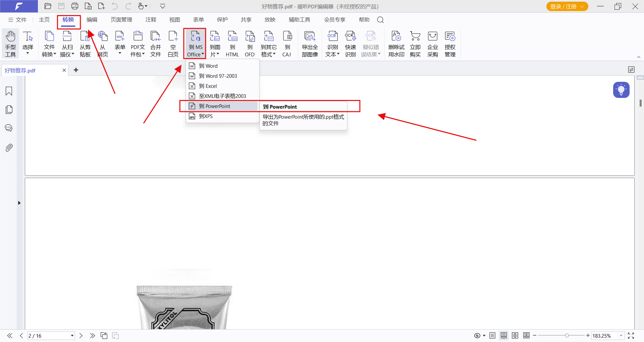Toggle full screen mode icon
644x342 pixels.
631,335
